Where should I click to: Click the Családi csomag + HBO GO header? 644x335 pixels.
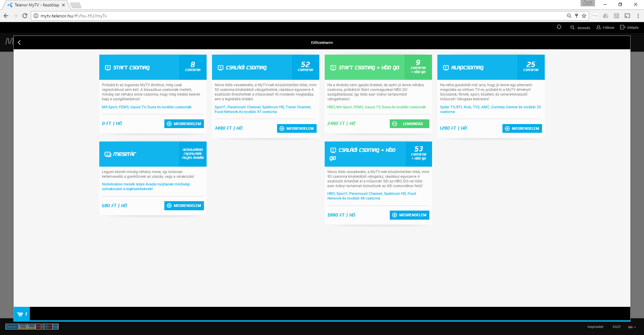(x=378, y=154)
